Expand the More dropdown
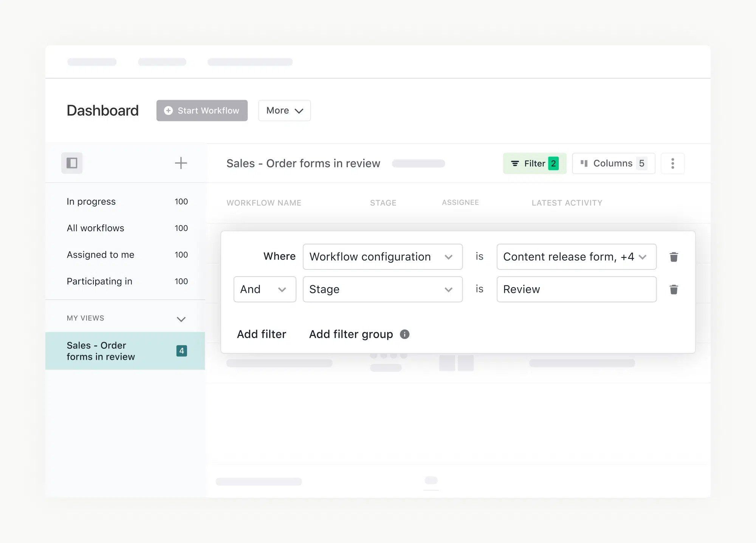 click(284, 111)
